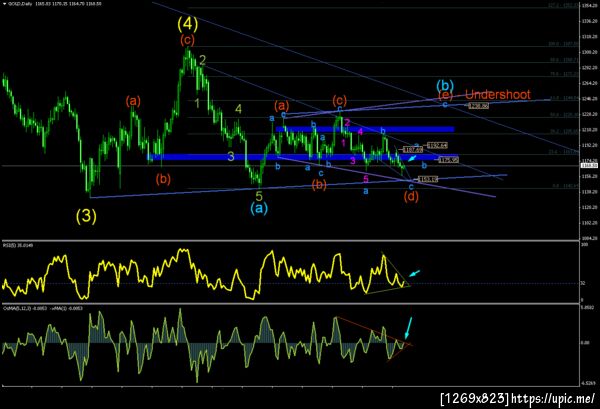Viewport: 600px width, 409px height.
Task: Click the 1138.20 price axis value
Action: pyautogui.click(x=588, y=191)
